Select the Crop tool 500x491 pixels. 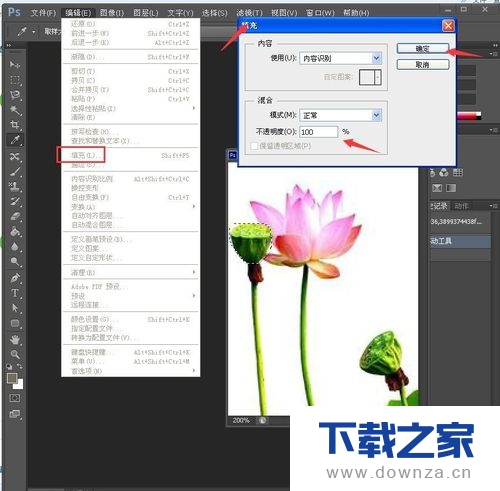[x=15, y=125]
